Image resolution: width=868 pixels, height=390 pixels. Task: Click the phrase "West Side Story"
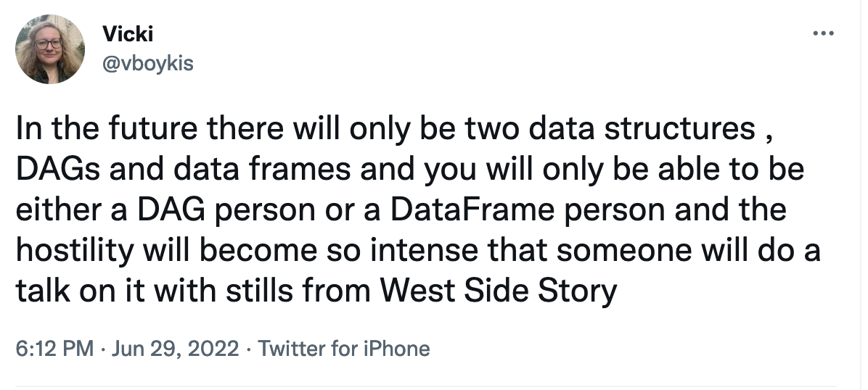click(499, 291)
